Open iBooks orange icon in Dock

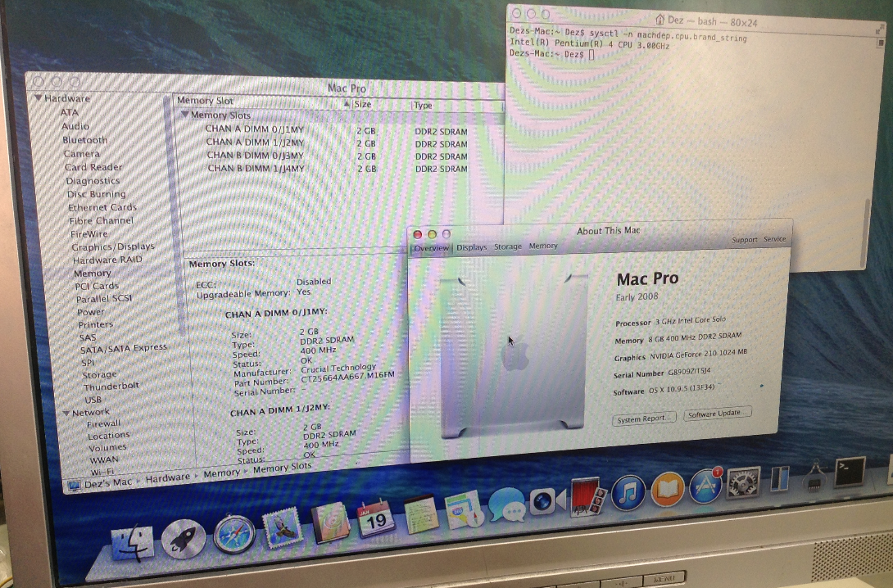coord(667,489)
